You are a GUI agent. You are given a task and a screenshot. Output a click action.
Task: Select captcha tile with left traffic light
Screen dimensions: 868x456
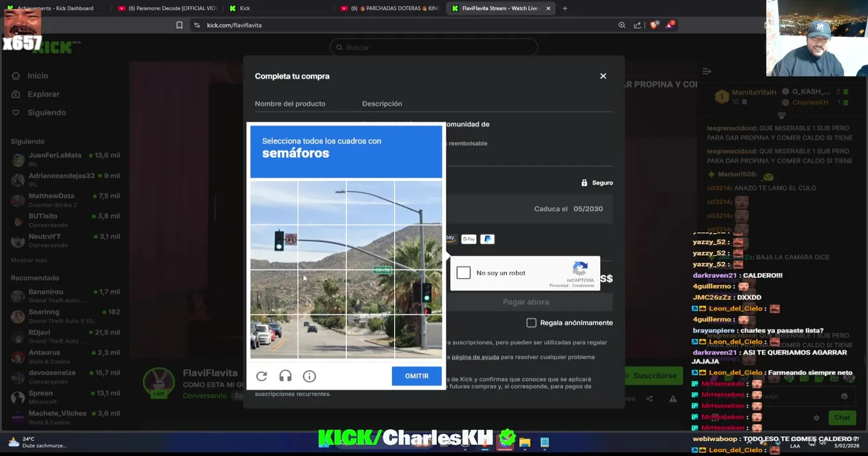coord(274,248)
